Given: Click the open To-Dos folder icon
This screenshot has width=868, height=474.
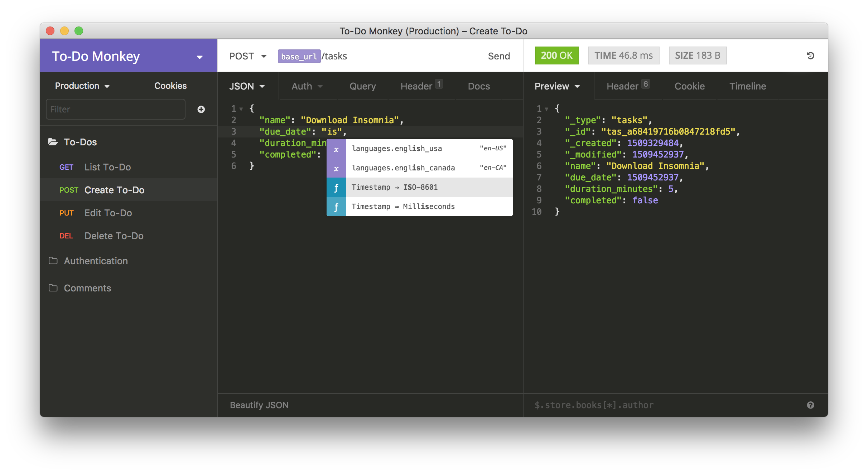Looking at the screenshot, I should [53, 142].
